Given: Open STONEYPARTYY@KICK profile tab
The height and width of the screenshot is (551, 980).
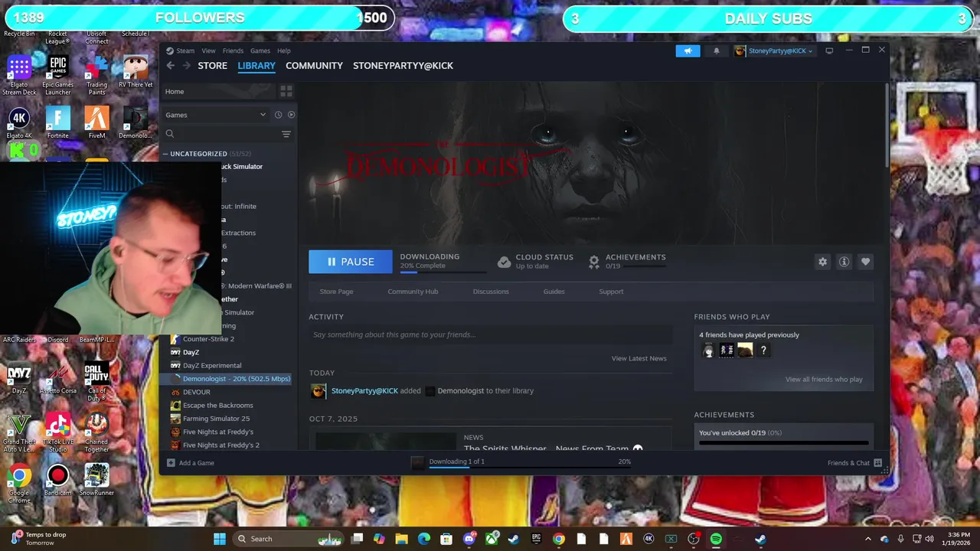Looking at the screenshot, I should click(403, 66).
